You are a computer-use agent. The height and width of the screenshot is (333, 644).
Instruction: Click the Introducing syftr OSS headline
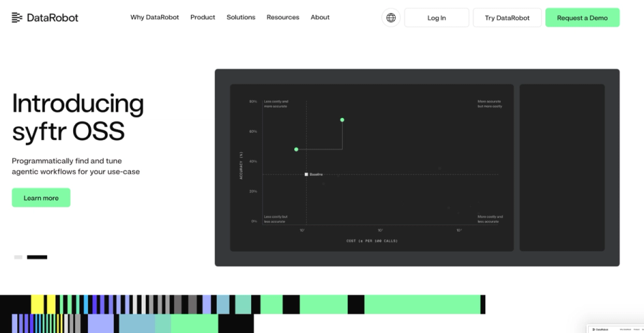click(78, 117)
